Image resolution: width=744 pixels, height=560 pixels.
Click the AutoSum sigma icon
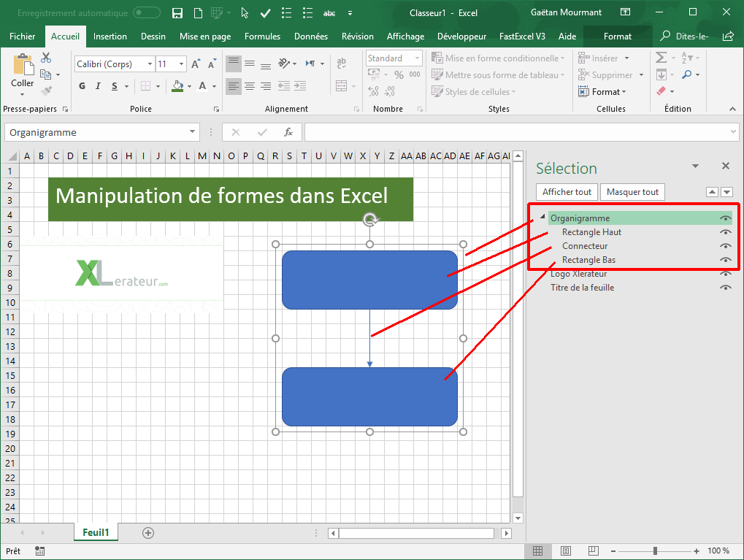(661, 58)
